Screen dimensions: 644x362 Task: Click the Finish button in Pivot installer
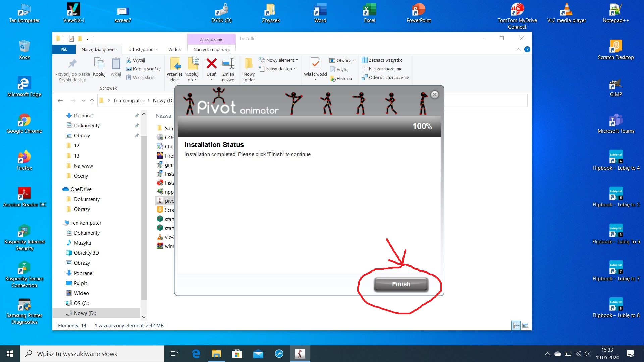pos(401,284)
